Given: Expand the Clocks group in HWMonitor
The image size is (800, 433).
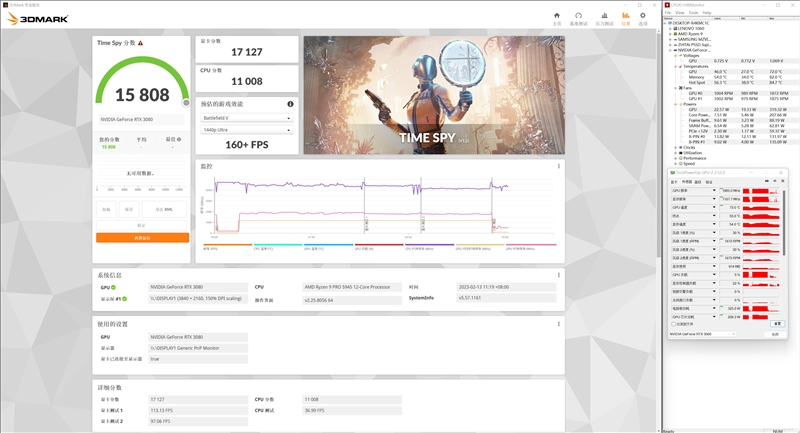Looking at the screenshot, I should (x=676, y=147).
